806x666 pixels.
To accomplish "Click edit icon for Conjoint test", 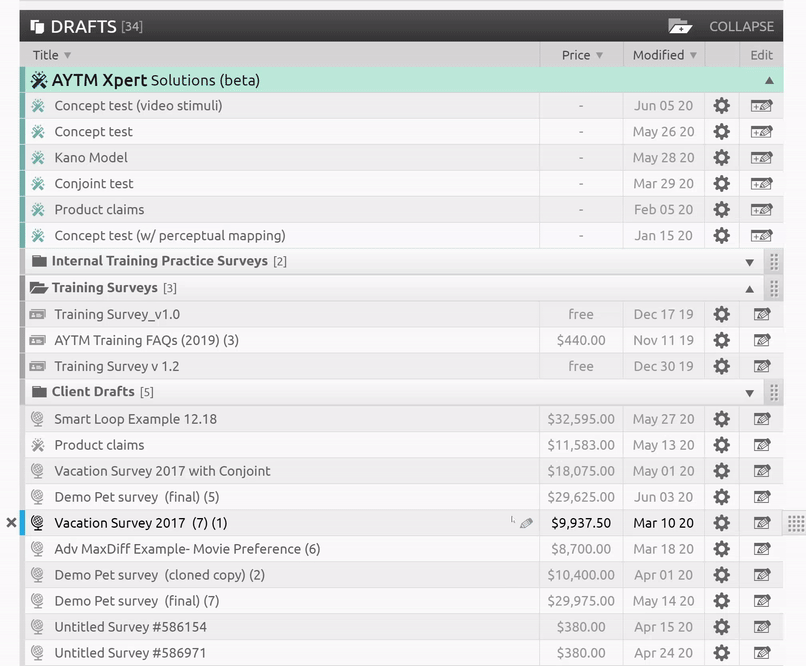I will pos(762,184).
